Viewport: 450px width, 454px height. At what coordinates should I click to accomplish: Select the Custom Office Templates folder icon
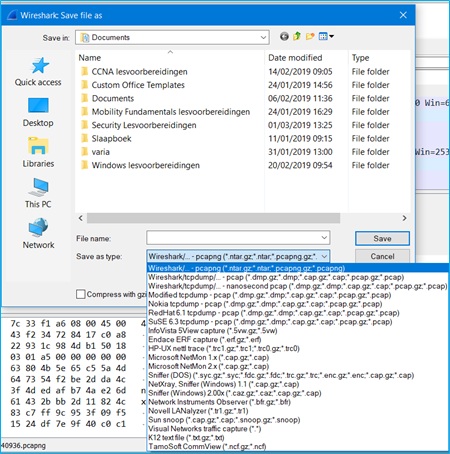85,85
